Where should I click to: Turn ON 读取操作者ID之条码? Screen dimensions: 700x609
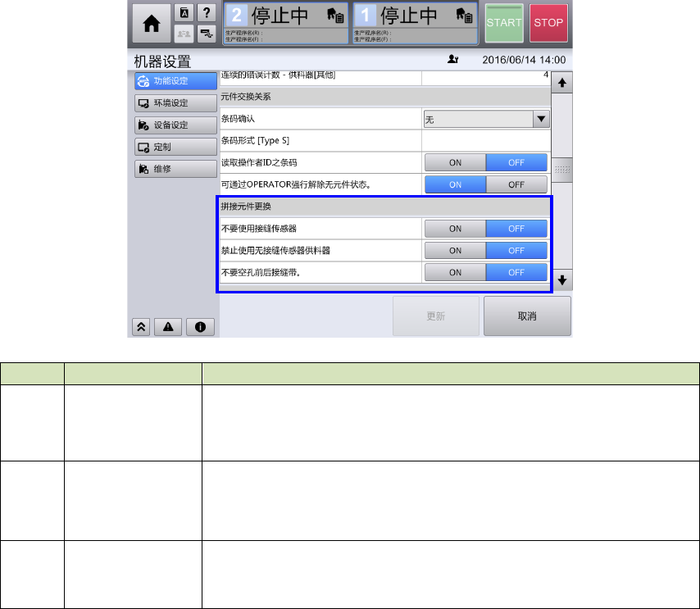(456, 162)
